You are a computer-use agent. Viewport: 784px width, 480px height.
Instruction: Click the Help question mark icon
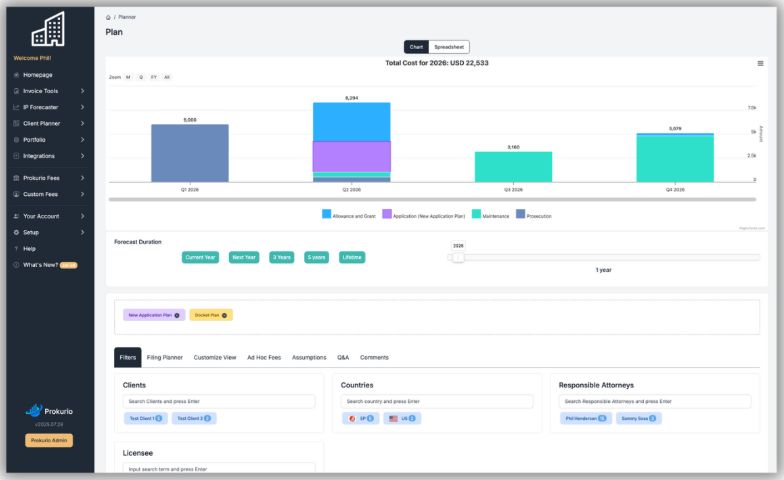click(16, 248)
